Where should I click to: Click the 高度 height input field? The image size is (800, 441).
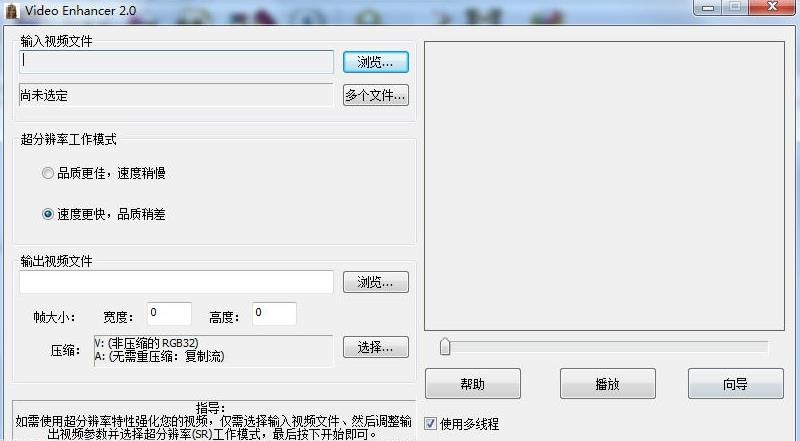pyautogui.click(x=274, y=313)
